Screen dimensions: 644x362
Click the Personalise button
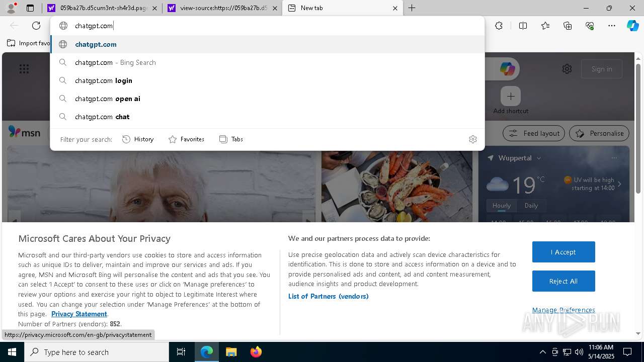pyautogui.click(x=599, y=133)
